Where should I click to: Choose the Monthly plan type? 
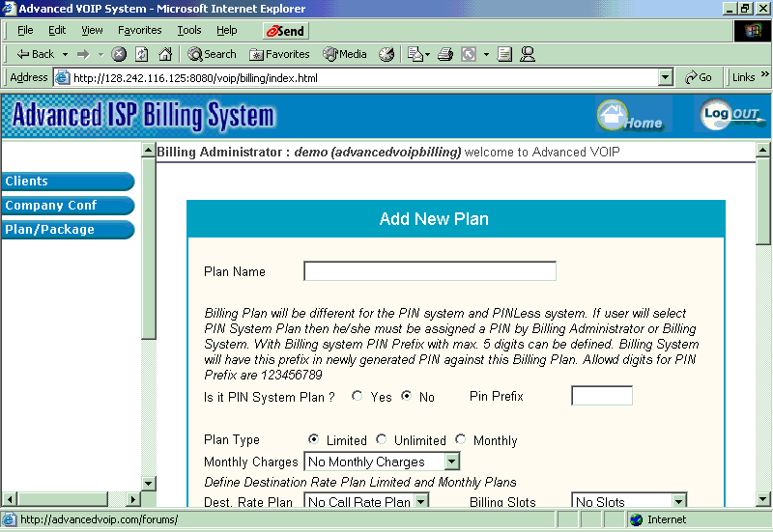pyautogui.click(x=461, y=439)
